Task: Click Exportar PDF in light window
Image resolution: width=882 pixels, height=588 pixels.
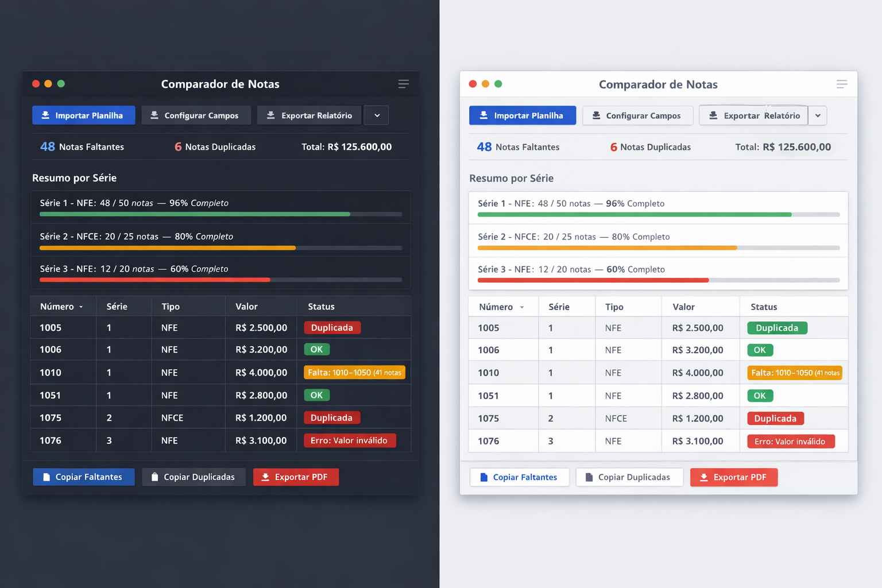Action: pos(734,477)
